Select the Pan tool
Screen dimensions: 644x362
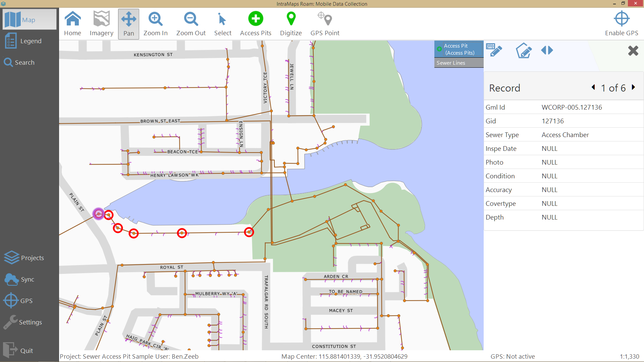pyautogui.click(x=128, y=23)
